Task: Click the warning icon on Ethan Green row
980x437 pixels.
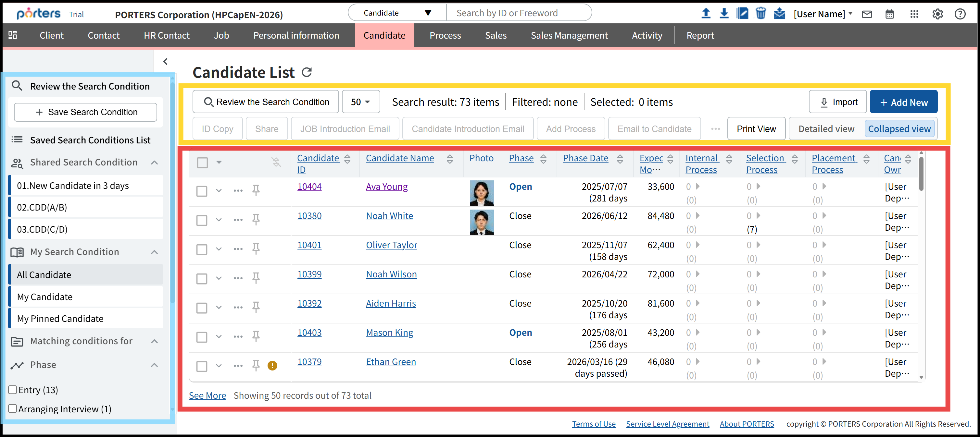Action: click(x=272, y=366)
